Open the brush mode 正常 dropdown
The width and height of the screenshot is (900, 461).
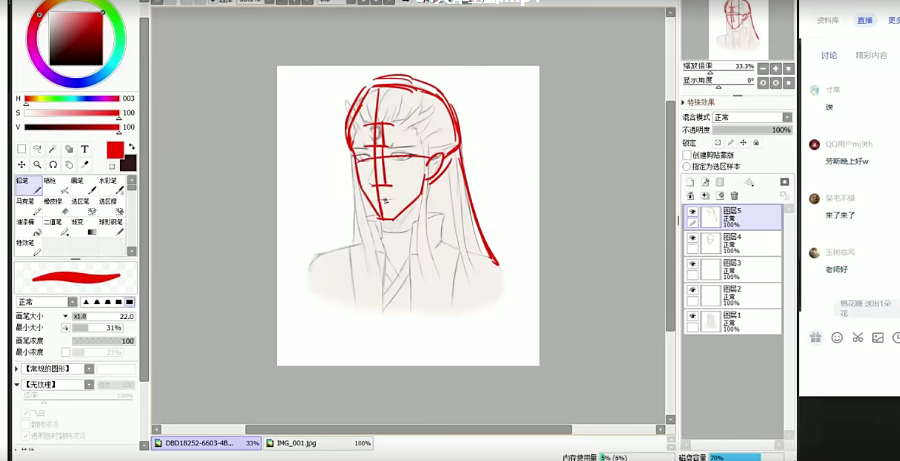tap(45, 302)
